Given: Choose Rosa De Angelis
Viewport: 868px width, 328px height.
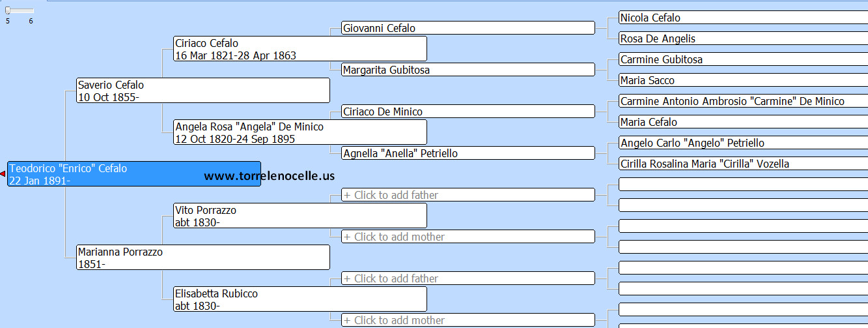Looking at the screenshot, I should [742, 38].
